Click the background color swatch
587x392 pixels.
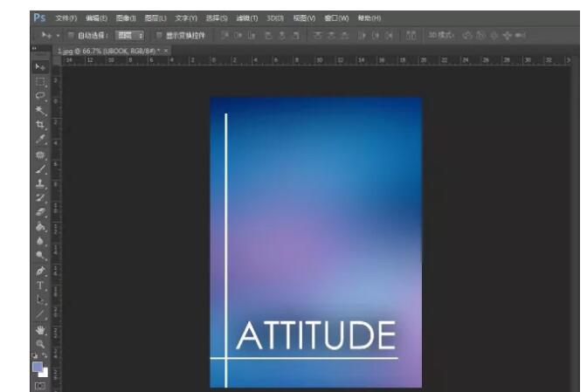pyautogui.click(x=45, y=374)
